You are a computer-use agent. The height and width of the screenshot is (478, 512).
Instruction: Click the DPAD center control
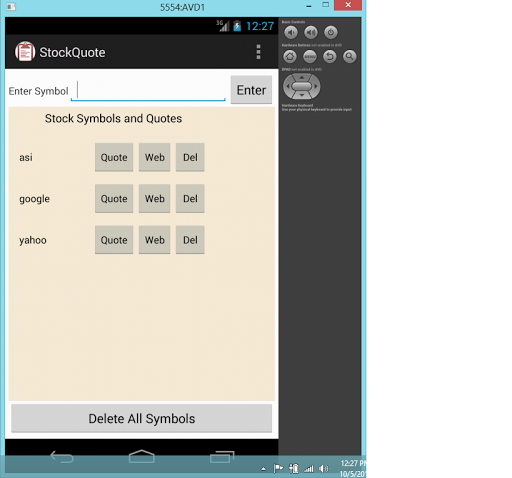pyautogui.click(x=302, y=87)
